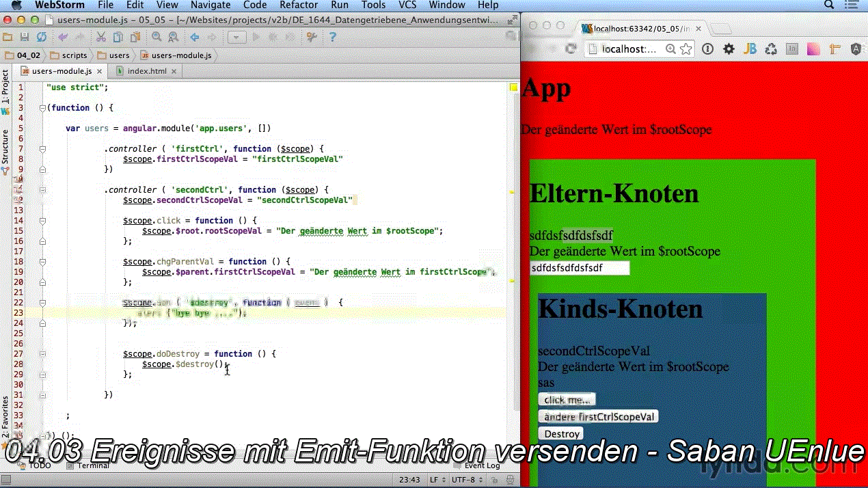Click the 23:43 cursor position in status bar
Screen dimensions: 868x488
coord(409,480)
